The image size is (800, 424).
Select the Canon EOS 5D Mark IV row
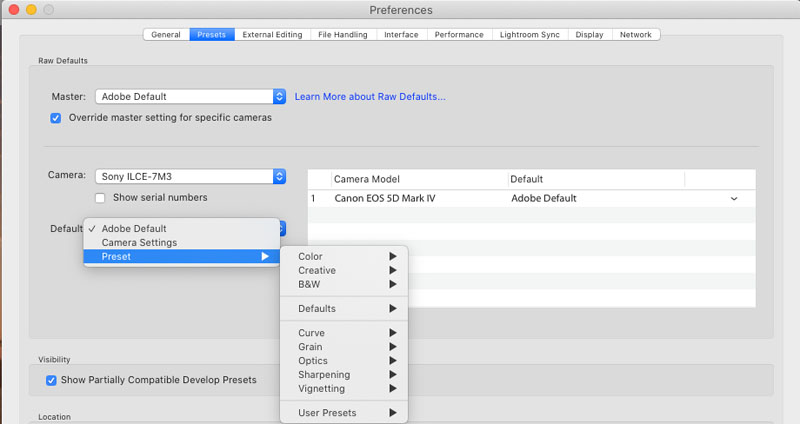tap(532, 198)
